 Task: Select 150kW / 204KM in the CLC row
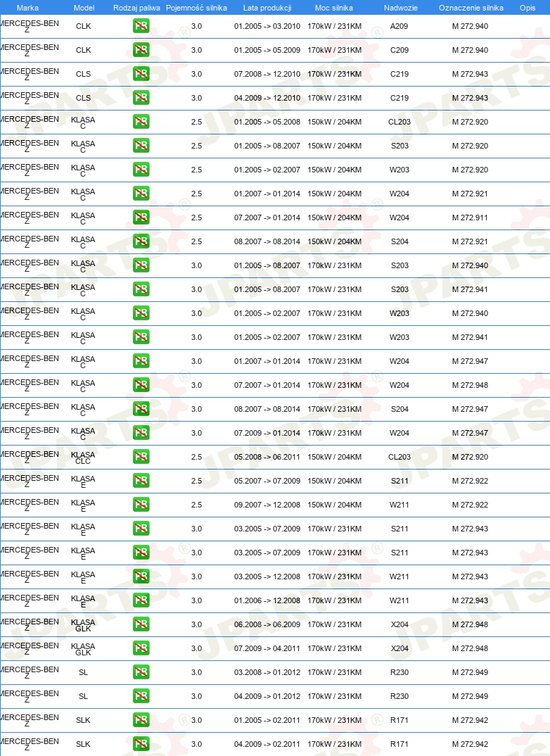(x=334, y=457)
